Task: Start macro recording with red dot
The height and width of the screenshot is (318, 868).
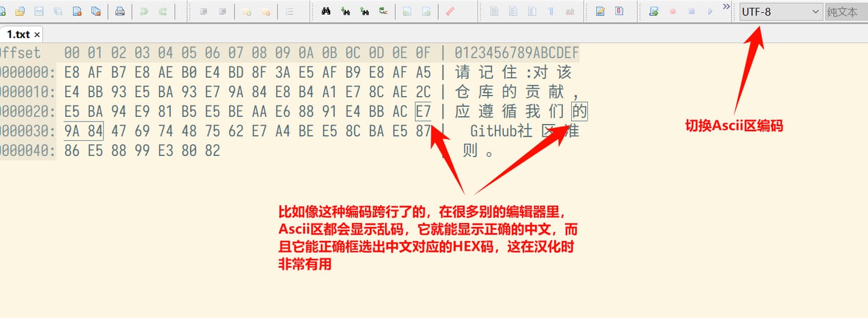Action: [x=672, y=11]
